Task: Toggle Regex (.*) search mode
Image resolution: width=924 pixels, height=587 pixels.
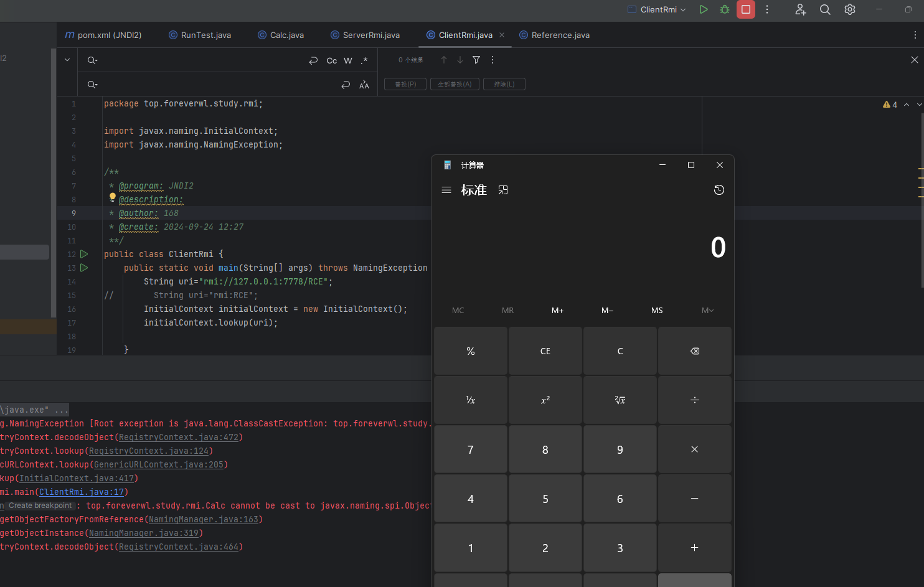Action: tap(364, 60)
